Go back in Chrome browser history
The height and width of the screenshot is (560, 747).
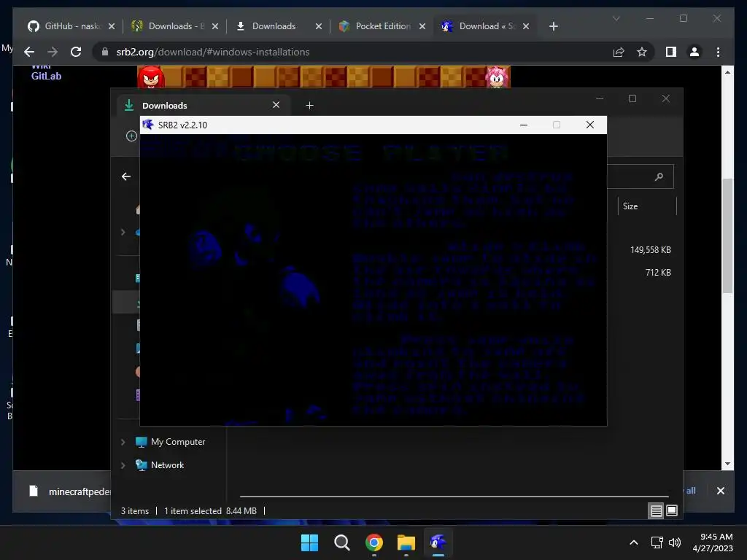pyautogui.click(x=29, y=52)
